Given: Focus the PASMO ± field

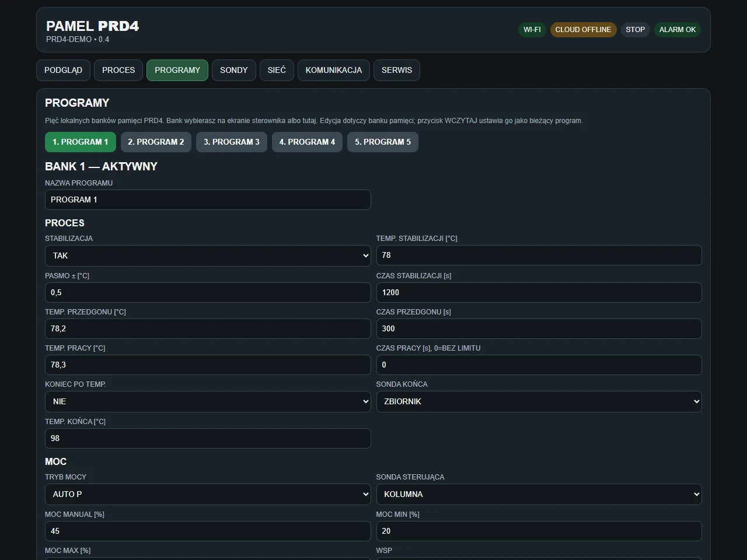Looking at the screenshot, I should (208, 292).
